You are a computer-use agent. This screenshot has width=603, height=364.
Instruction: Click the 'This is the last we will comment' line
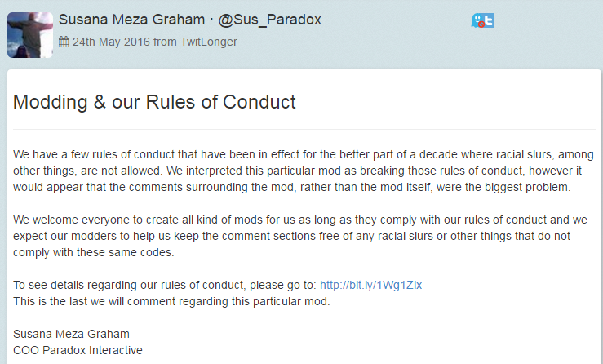tap(171, 301)
